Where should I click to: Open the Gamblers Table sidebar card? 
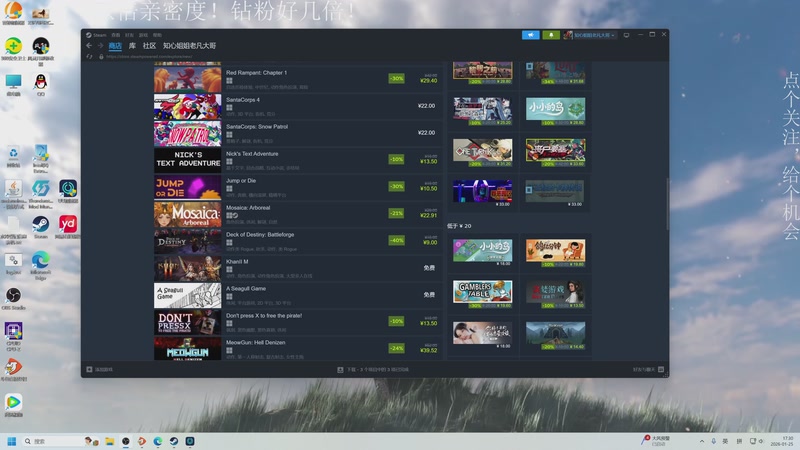(x=483, y=293)
